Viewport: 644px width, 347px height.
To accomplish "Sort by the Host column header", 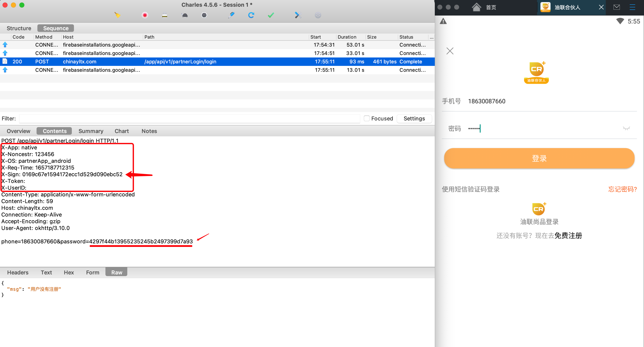I will click(x=102, y=37).
